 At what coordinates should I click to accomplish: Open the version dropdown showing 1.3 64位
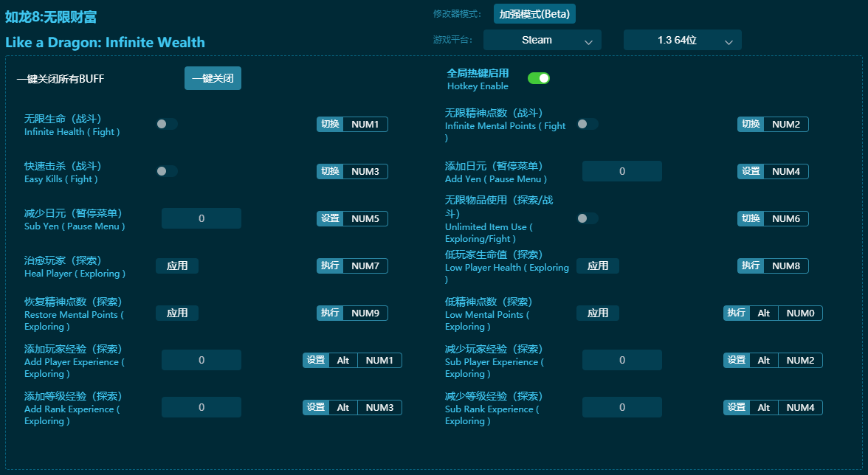click(681, 40)
